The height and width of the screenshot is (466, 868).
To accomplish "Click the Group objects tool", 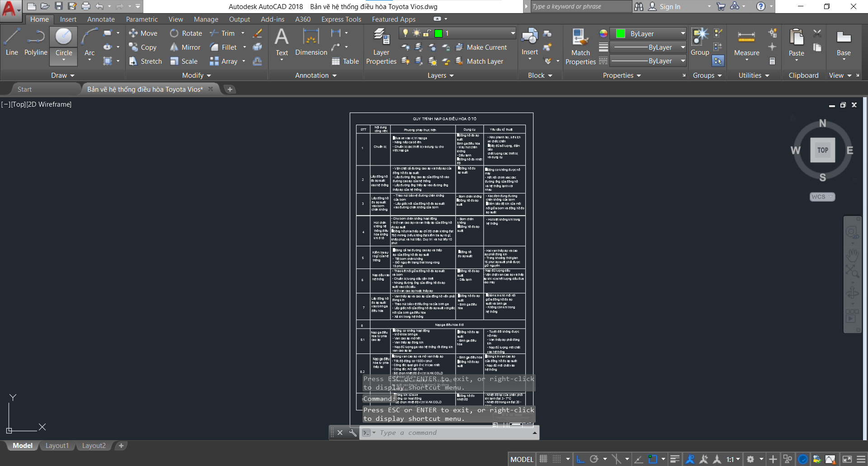I will point(700,42).
